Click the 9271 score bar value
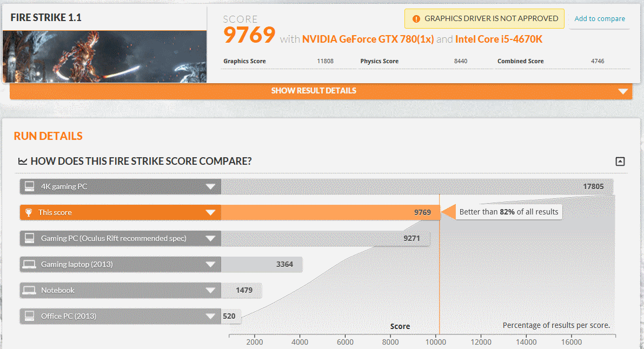644x349 pixels. pyautogui.click(x=411, y=238)
